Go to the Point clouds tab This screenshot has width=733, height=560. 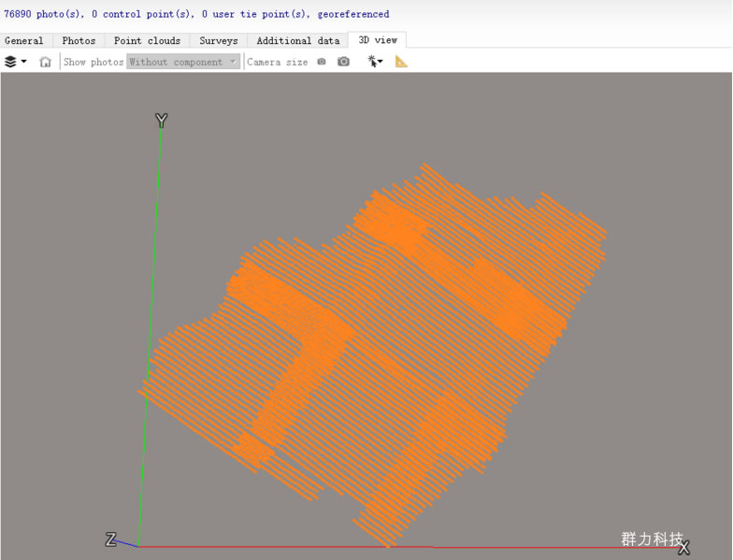tap(147, 40)
